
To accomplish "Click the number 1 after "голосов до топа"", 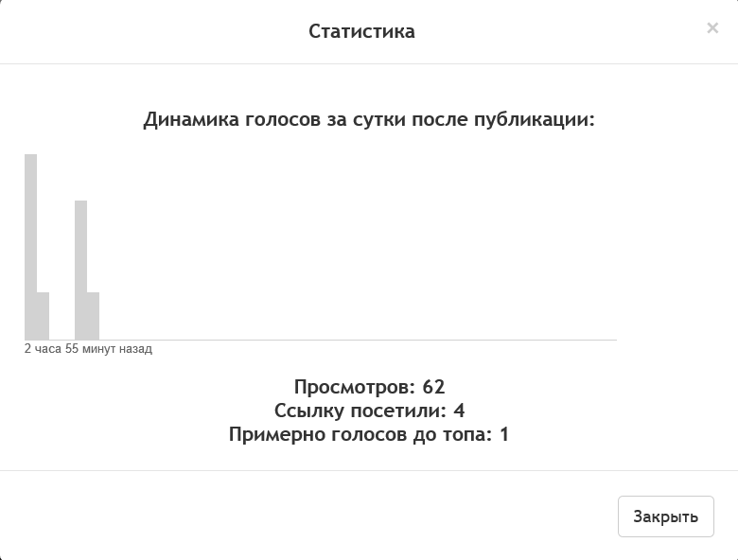I will tap(504, 435).
